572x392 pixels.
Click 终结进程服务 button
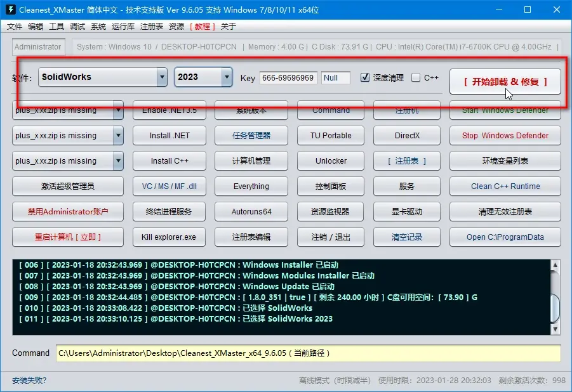(170, 211)
